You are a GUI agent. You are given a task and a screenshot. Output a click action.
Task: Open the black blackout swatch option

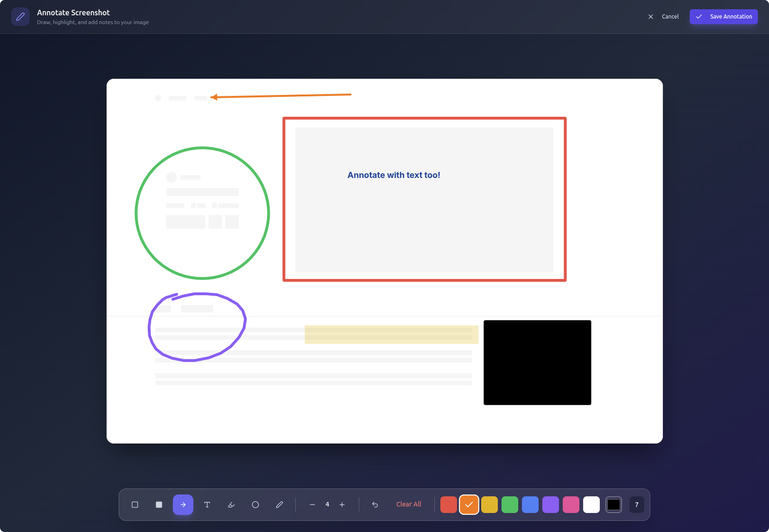click(614, 505)
